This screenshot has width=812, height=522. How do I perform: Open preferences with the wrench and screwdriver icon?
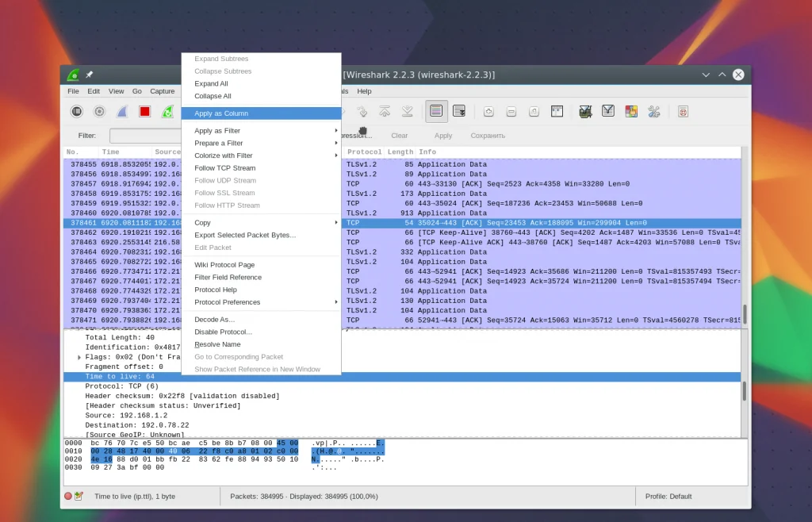pos(654,112)
